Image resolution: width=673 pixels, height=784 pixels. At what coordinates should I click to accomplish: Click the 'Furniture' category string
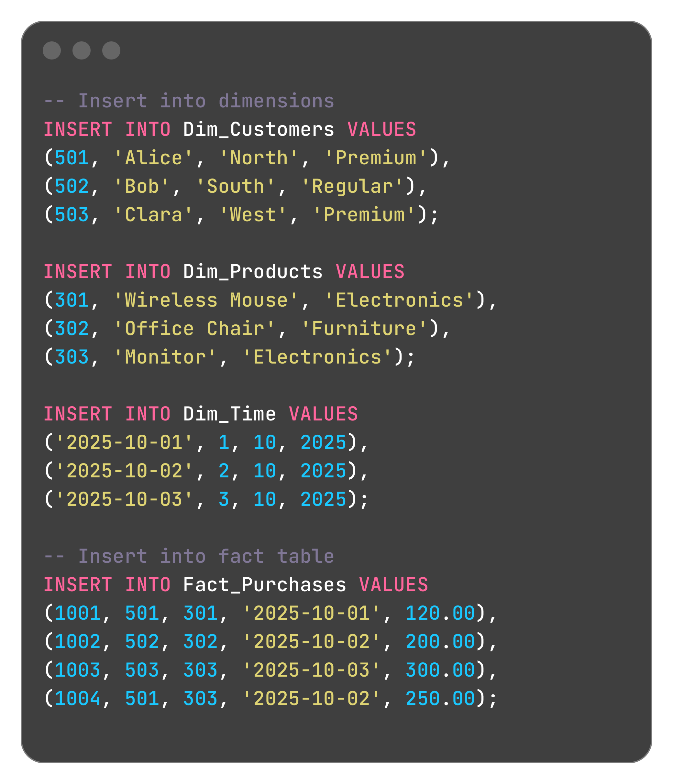pyautogui.click(x=363, y=328)
